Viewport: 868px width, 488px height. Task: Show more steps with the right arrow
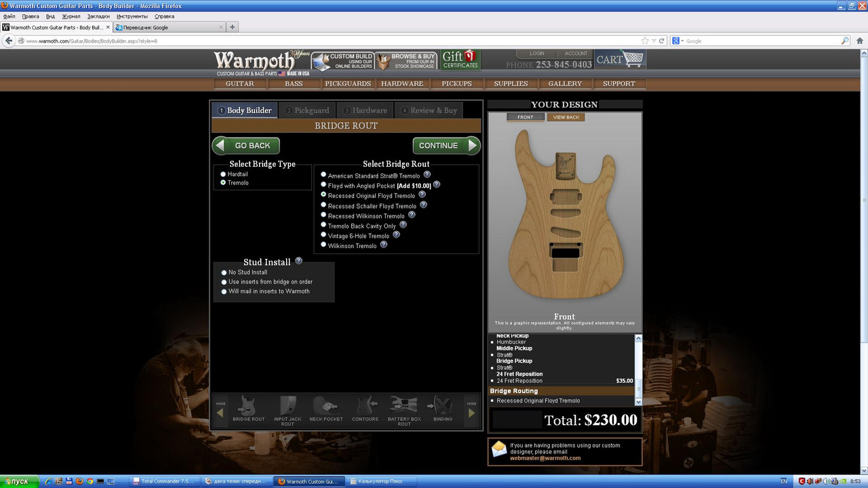pyautogui.click(x=473, y=411)
